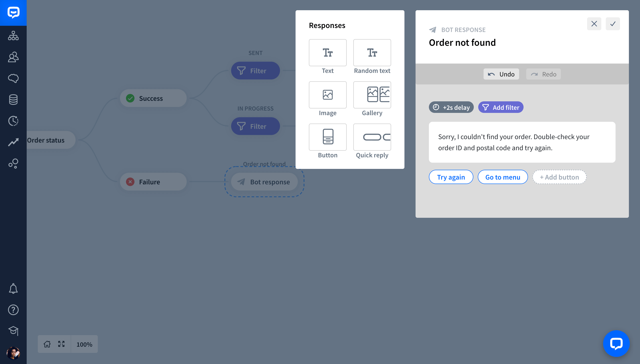Add a Quick reply response
The width and height of the screenshot is (640, 364).
point(372,137)
